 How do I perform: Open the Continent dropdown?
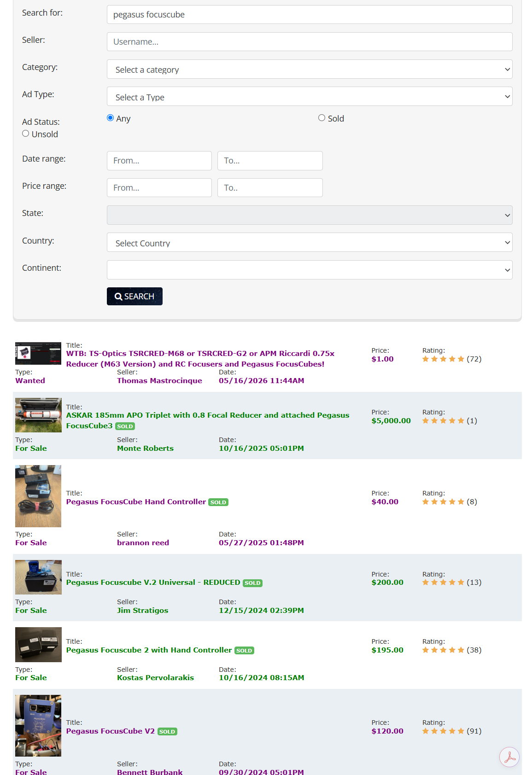click(x=310, y=270)
